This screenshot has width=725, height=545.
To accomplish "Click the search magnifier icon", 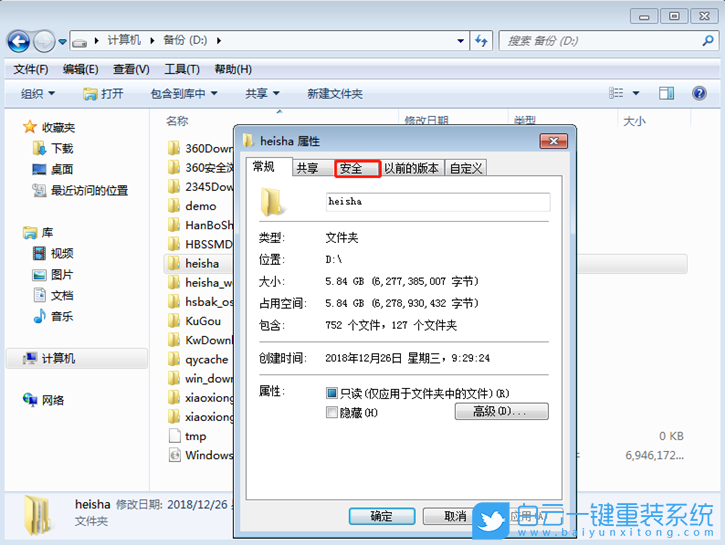I will click(707, 41).
